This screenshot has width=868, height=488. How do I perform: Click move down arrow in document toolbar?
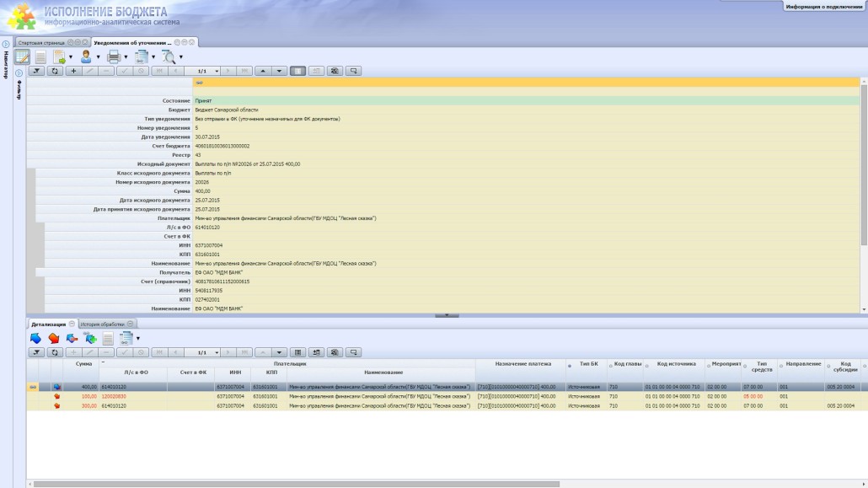pyautogui.click(x=280, y=71)
